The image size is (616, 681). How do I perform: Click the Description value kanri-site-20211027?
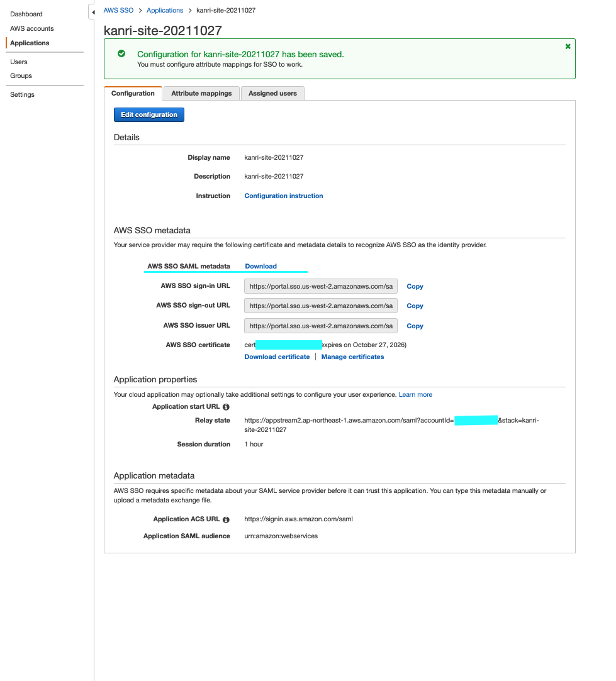pyautogui.click(x=274, y=176)
